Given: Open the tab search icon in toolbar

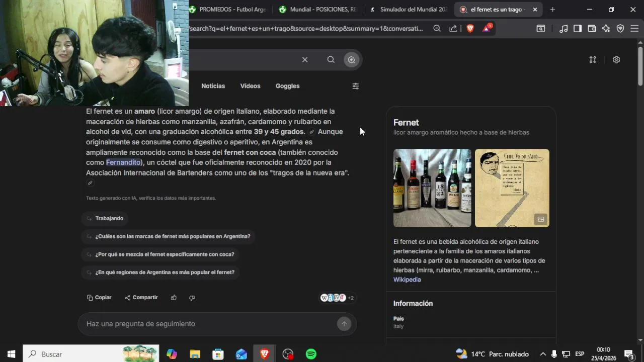Looking at the screenshot, I should click(x=541, y=29).
